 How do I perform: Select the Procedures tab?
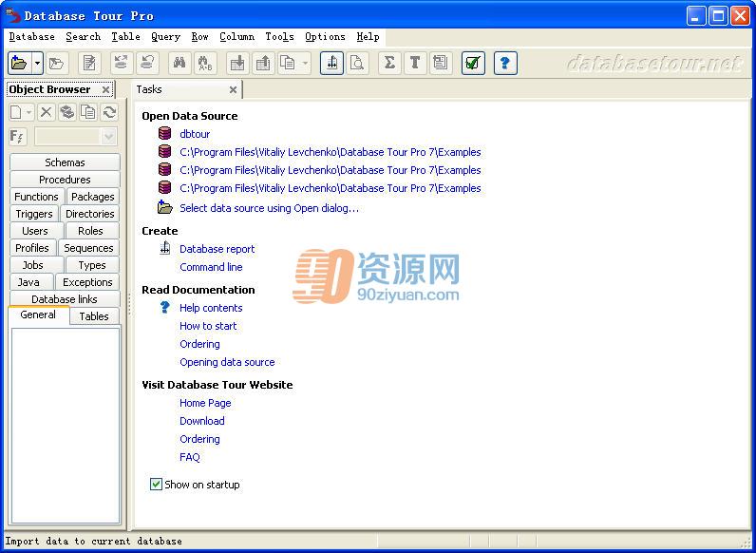point(65,180)
